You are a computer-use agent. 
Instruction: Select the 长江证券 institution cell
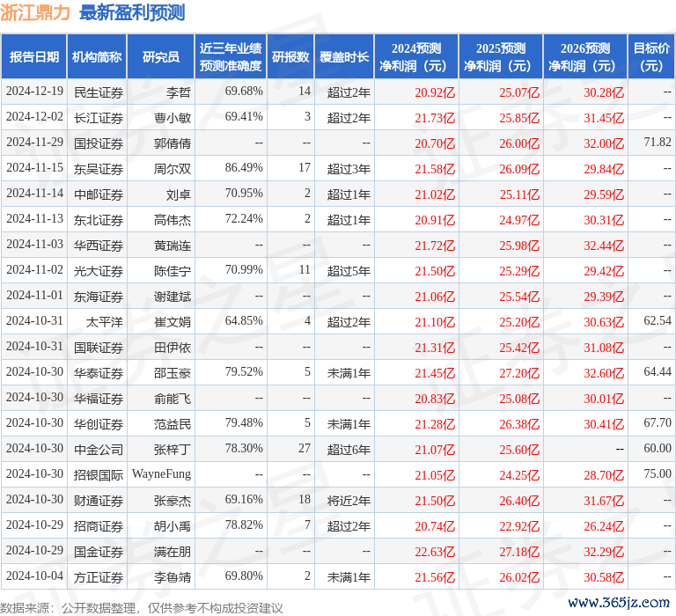99,118
